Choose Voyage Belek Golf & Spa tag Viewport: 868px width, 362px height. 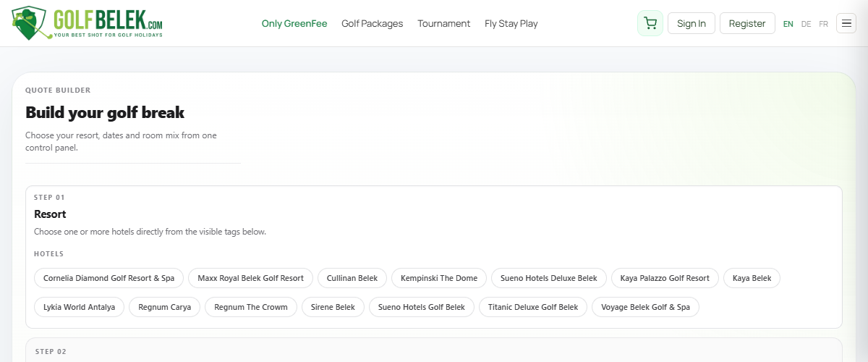point(645,307)
